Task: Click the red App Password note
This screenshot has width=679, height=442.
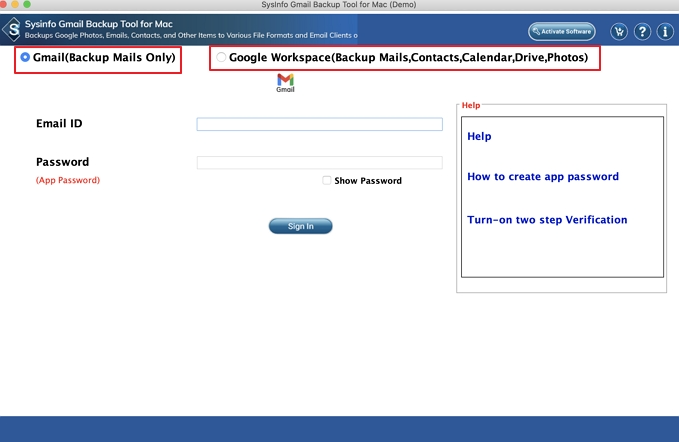Action: pyautogui.click(x=68, y=180)
